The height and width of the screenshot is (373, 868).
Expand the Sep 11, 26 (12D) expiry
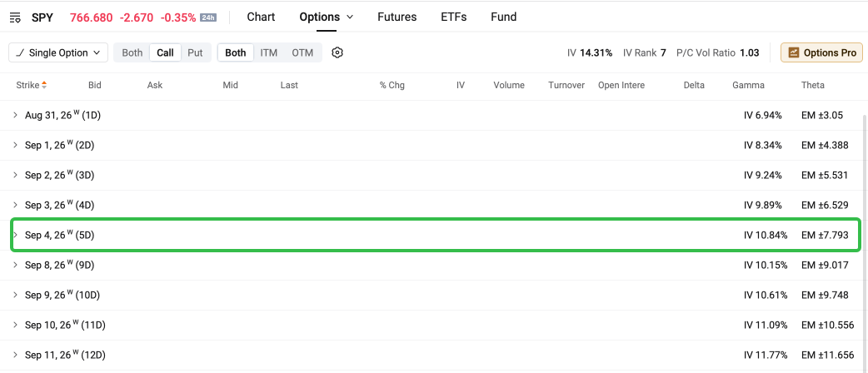point(16,355)
